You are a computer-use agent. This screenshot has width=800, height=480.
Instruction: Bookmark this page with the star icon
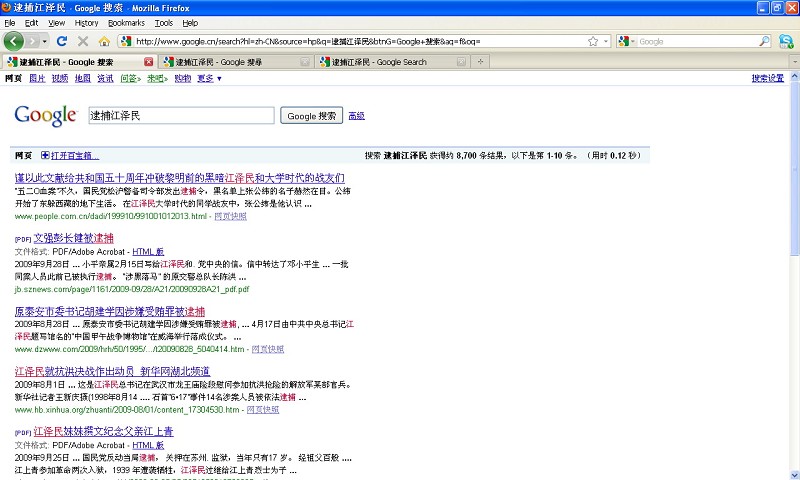pos(592,41)
